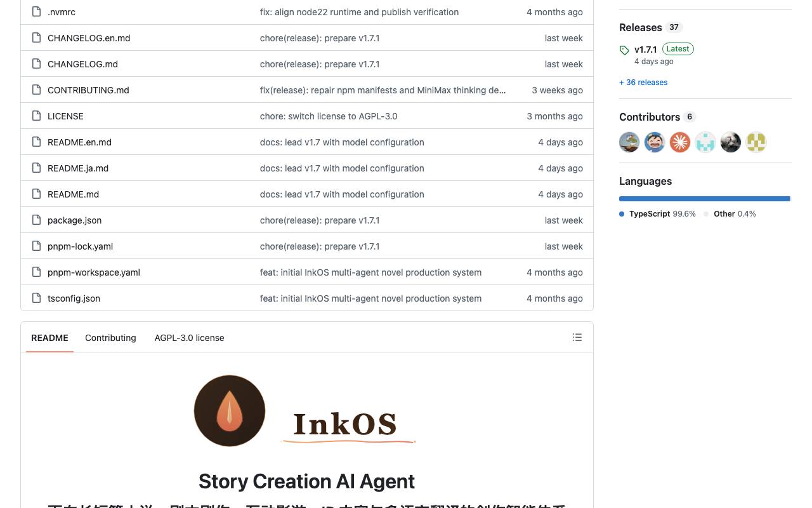Click the tag icon beside v1.7.1 release
Screen dimensions: 812x508
click(x=624, y=50)
